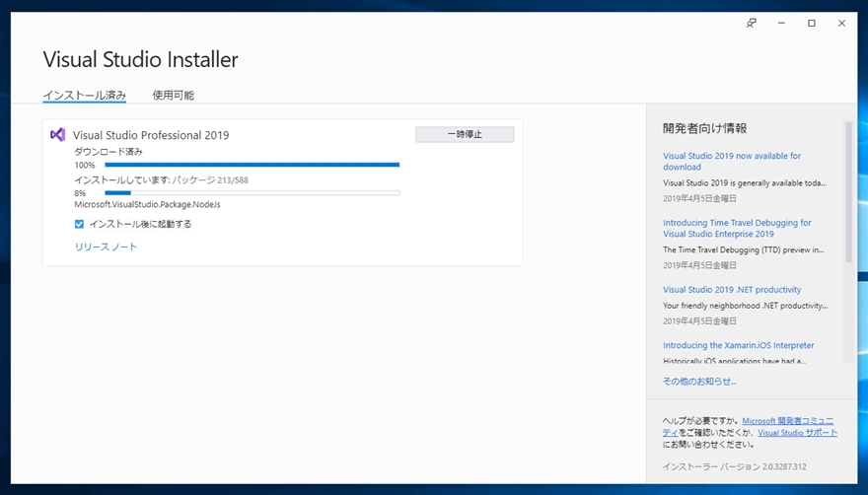Click the install progress bar at 8%

pyautogui.click(x=252, y=192)
